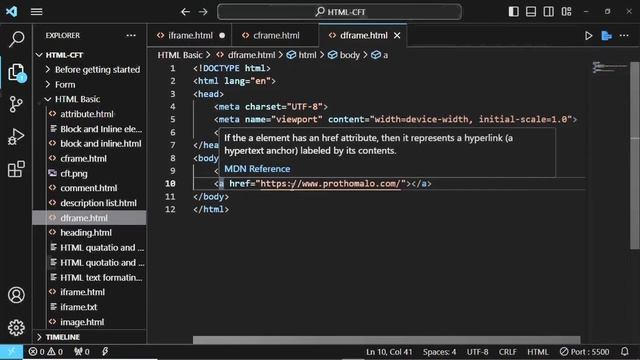Close the dframe.html tab

[397, 36]
